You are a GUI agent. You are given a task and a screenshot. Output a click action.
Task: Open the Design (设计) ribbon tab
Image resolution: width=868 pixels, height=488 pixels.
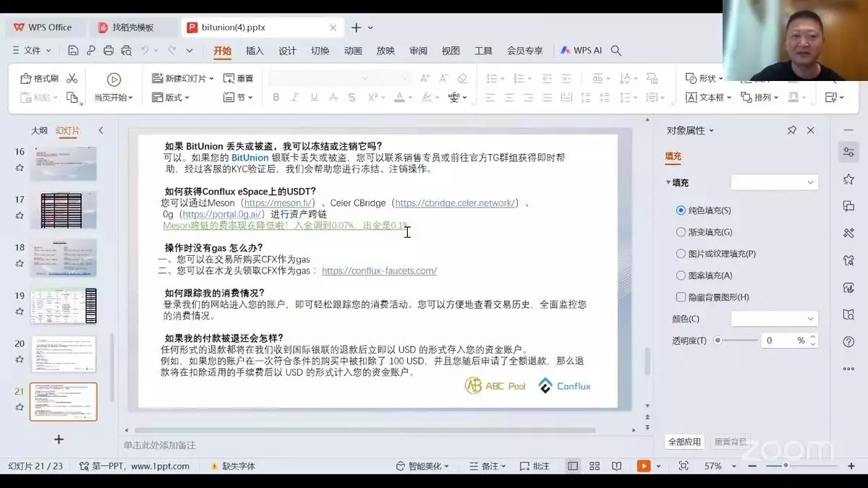click(287, 51)
